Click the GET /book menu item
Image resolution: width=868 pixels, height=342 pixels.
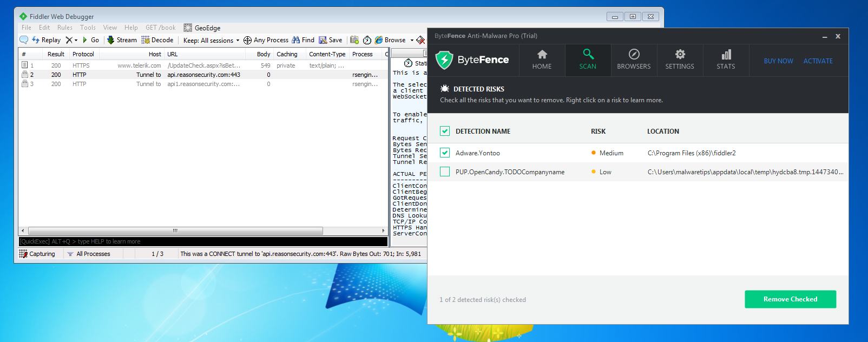point(160,28)
